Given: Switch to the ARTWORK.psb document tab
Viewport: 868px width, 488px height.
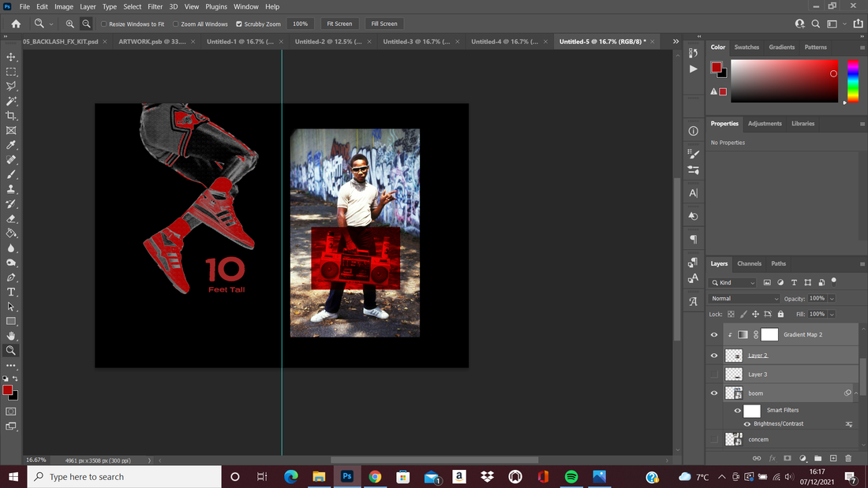Looking at the screenshot, I should pyautogui.click(x=152, y=42).
